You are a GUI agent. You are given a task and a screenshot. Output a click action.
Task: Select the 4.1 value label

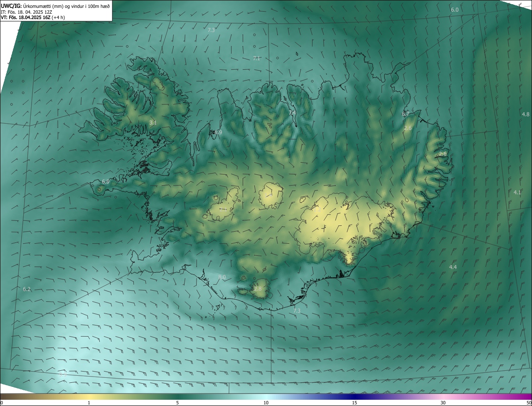click(x=517, y=192)
